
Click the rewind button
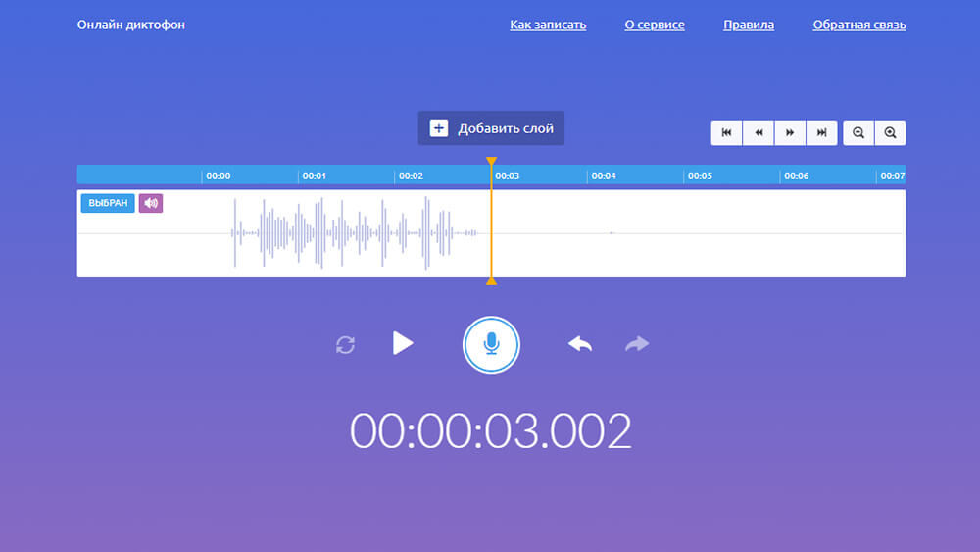click(758, 132)
